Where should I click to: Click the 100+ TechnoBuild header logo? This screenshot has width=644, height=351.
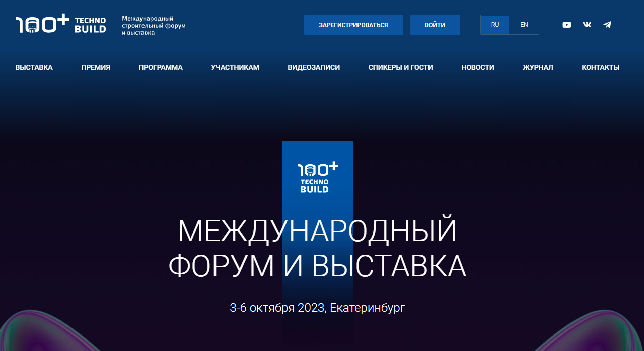60,24
